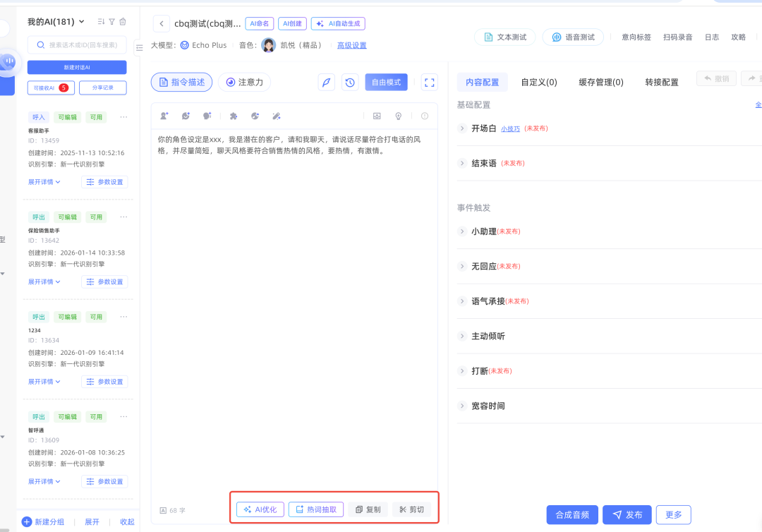Click the filter funnel icon in AI list header
The width and height of the screenshot is (762, 532).
(111, 22)
